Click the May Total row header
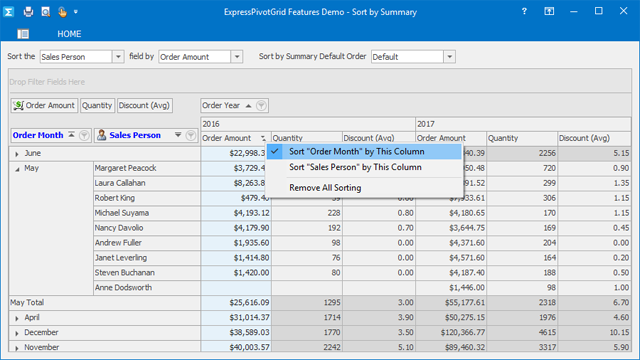The height and width of the screenshot is (360, 640). coord(104,302)
